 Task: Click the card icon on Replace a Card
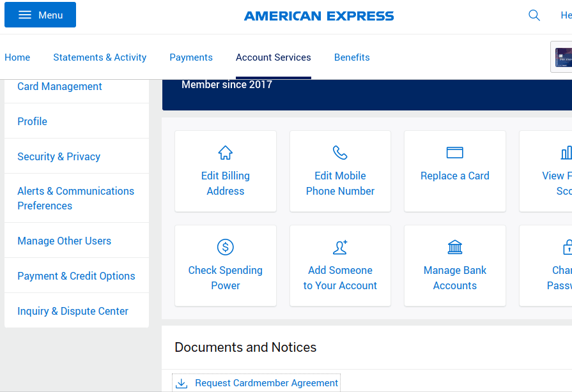point(455,153)
